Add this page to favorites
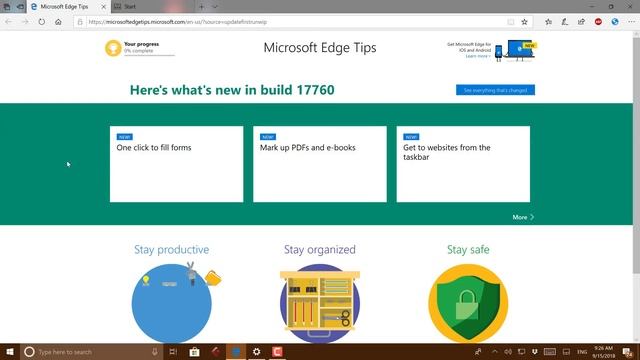 tap(524, 22)
